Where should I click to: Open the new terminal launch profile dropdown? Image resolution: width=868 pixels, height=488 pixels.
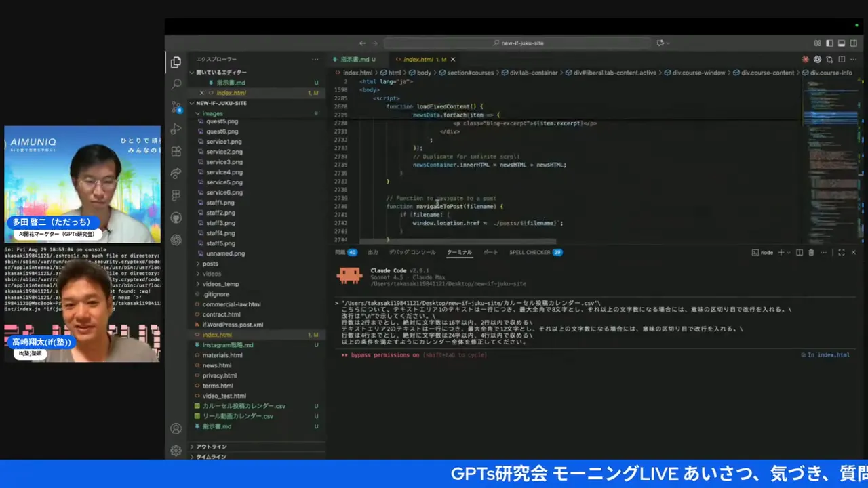(x=789, y=253)
